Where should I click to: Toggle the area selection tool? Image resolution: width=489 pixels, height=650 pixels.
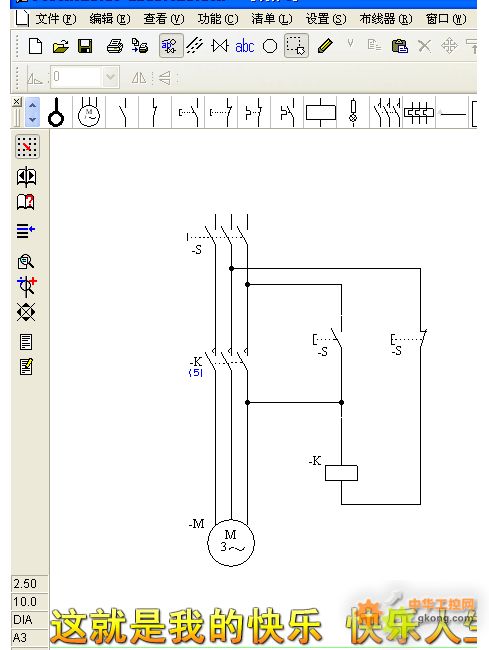point(296,46)
